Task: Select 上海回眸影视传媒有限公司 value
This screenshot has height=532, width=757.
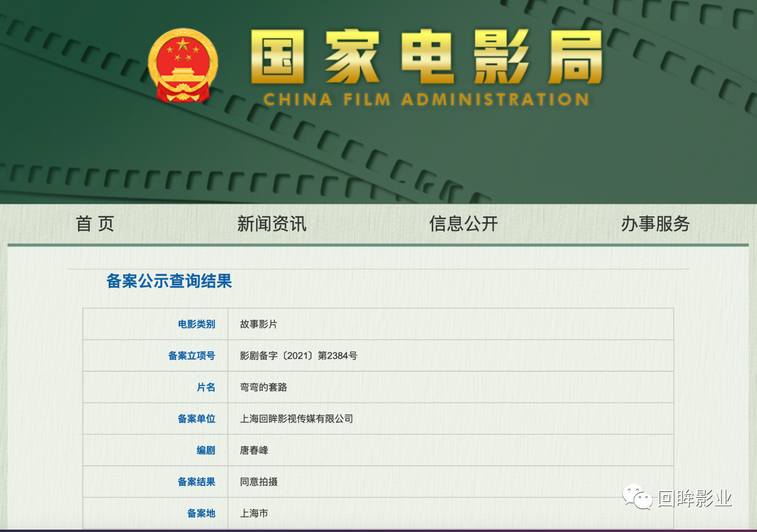Action: pyautogui.click(x=296, y=419)
